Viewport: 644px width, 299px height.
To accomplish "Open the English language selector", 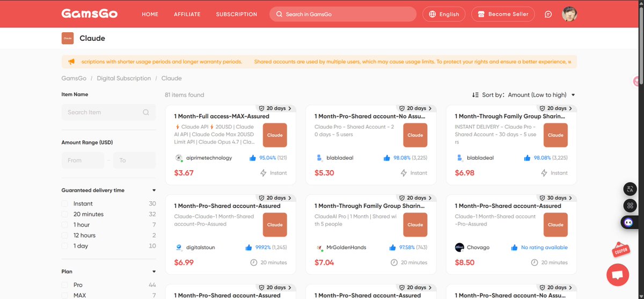I will (x=444, y=14).
